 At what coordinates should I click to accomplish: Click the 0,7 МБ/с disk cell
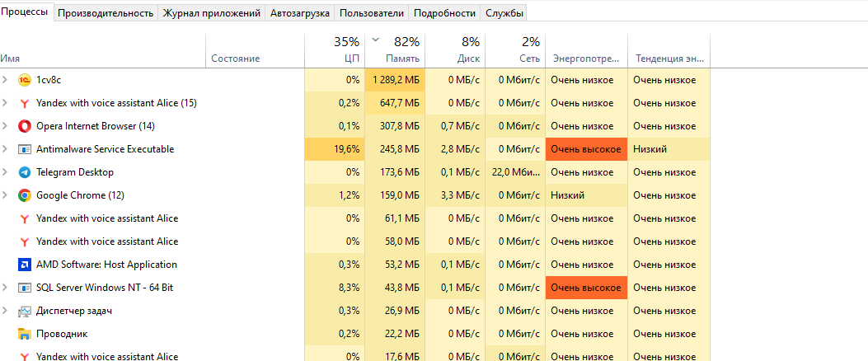coord(456,126)
